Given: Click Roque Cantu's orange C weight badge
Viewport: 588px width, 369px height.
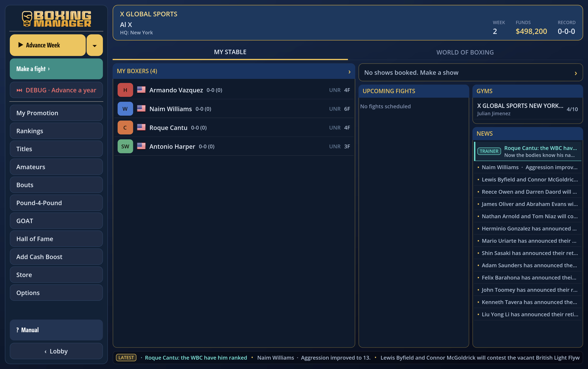Looking at the screenshot, I should pyautogui.click(x=125, y=128).
